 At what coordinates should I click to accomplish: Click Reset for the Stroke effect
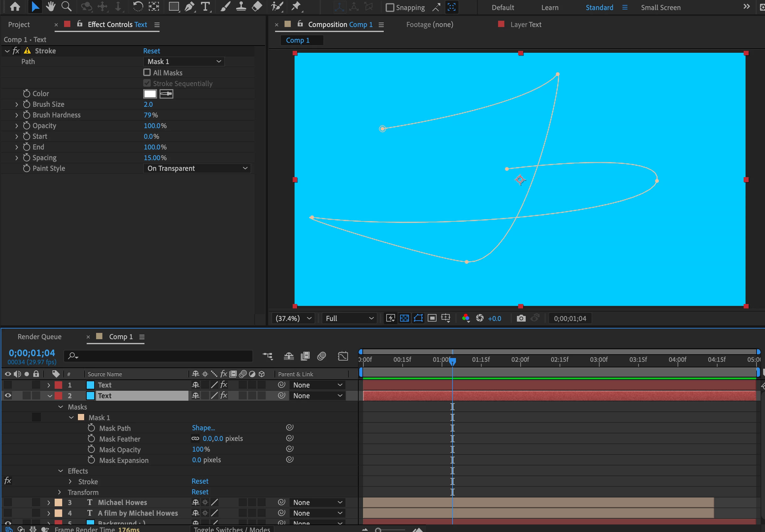coord(151,51)
